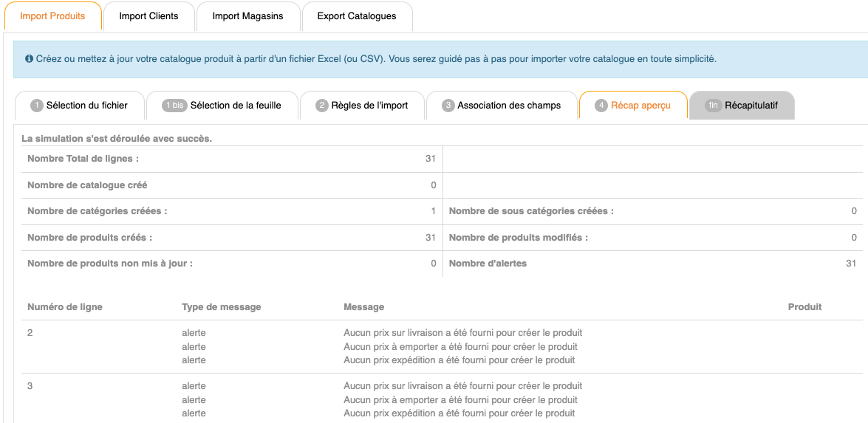The image size is (868, 423).
Task: Click the "1 bis" step badge
Action: [x=174, y=106]
